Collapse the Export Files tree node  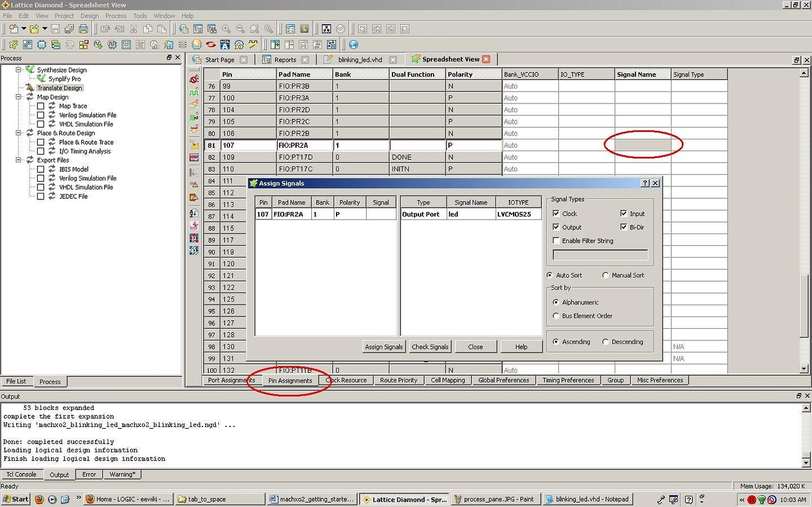point(18,160)
